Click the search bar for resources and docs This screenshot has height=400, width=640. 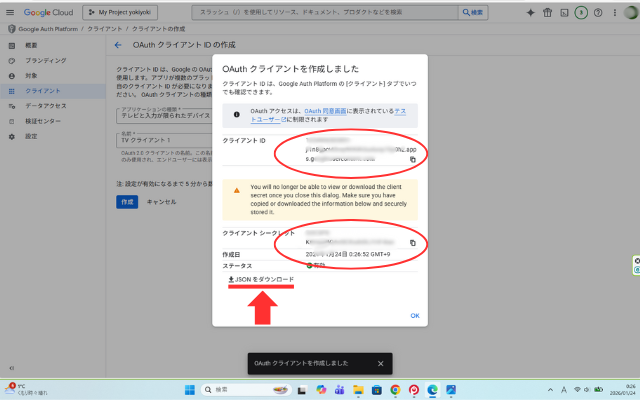[x=340, y=12]
